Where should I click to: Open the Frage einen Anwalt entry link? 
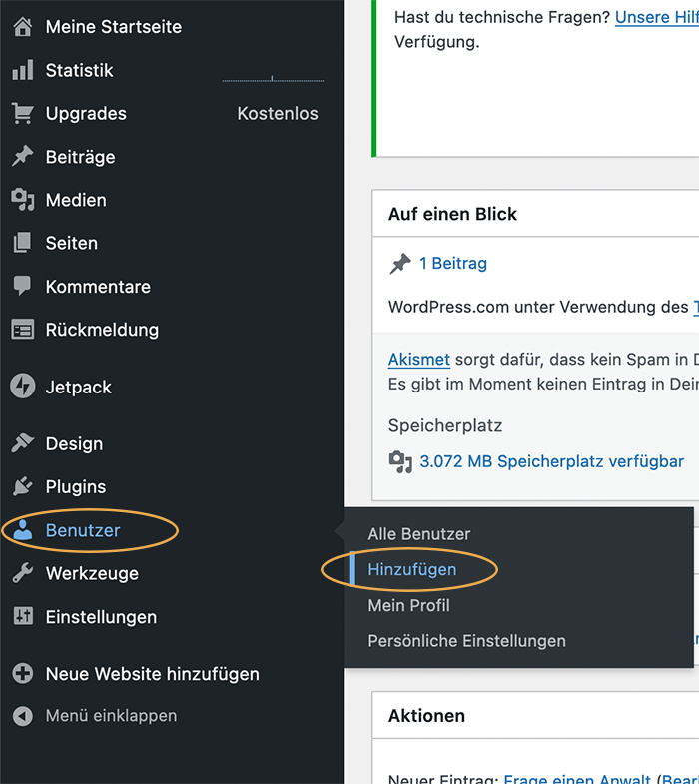[x=577, y=779]
